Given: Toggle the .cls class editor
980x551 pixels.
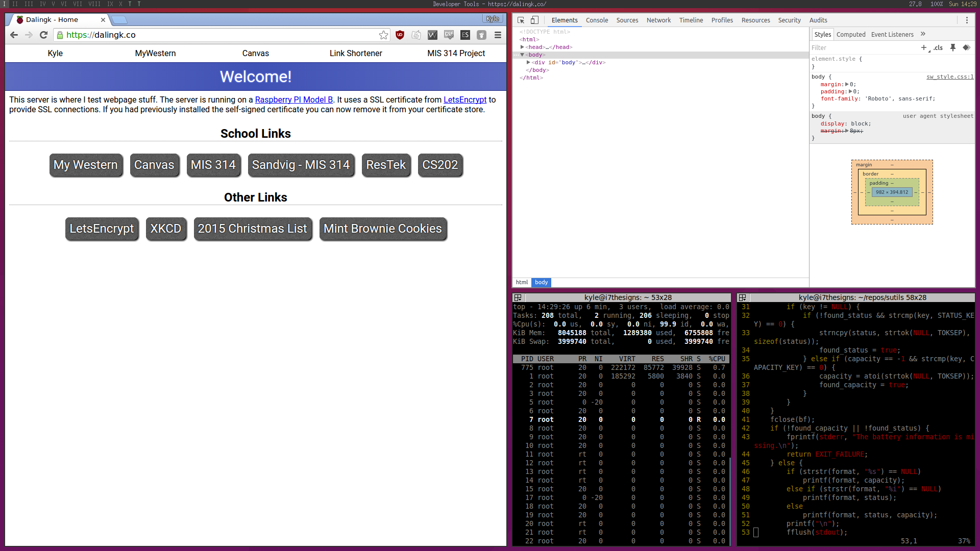Looking at the screenshot, I should tap(938, 47).
